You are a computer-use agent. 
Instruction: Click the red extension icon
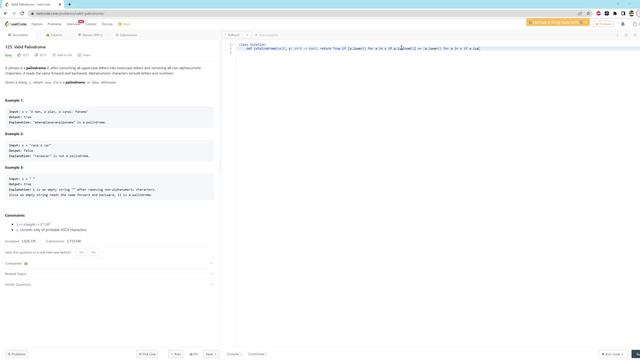point(598,13)
